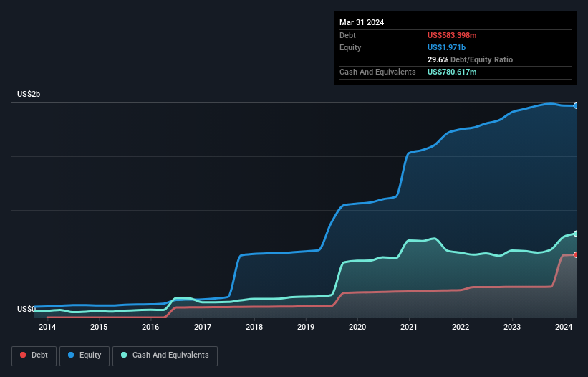
Task: Click the 2024 x-axis label
Action: click(x=564, y=327)
